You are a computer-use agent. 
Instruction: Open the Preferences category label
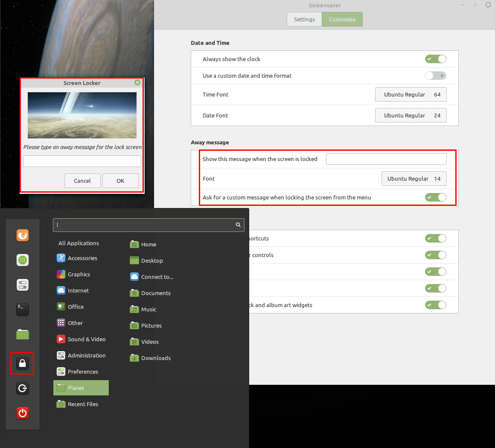pos(83,372)
